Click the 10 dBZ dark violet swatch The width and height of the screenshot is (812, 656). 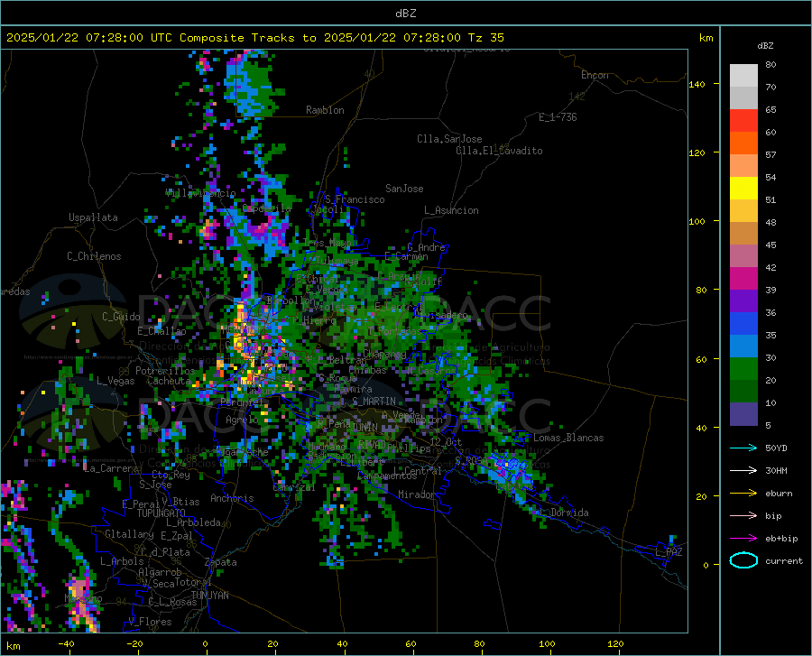tap(743, 414)
